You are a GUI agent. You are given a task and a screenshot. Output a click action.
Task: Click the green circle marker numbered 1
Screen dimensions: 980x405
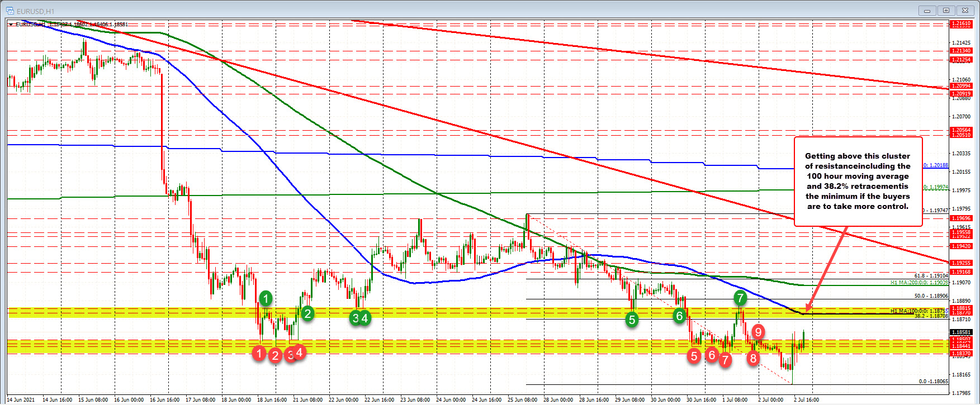266,298
